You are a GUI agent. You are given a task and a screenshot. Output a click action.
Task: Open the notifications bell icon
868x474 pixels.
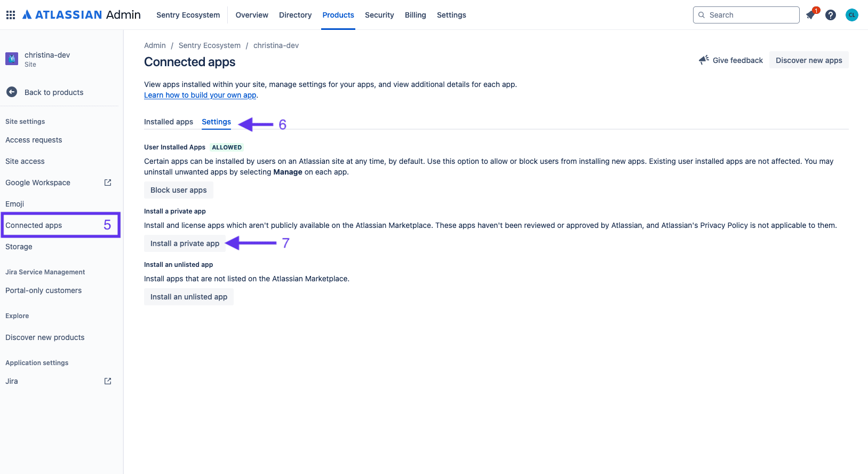click(x=811, y=15)
